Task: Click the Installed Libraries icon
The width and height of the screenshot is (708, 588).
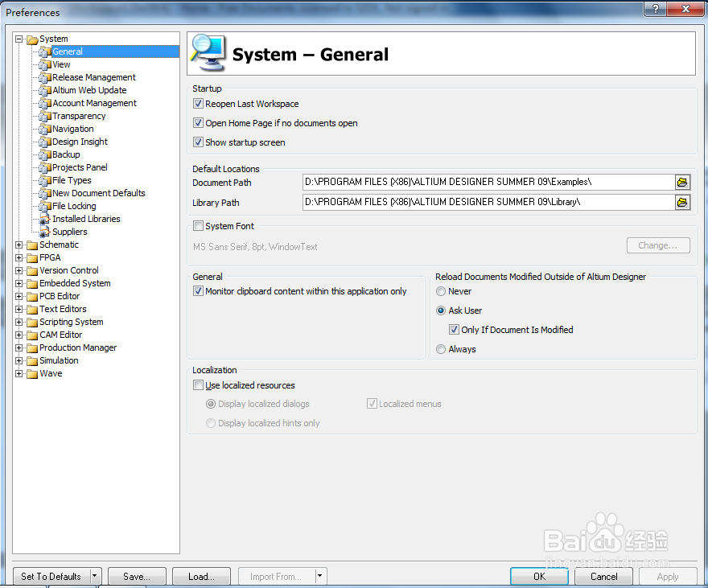Action: coord(45,220)
